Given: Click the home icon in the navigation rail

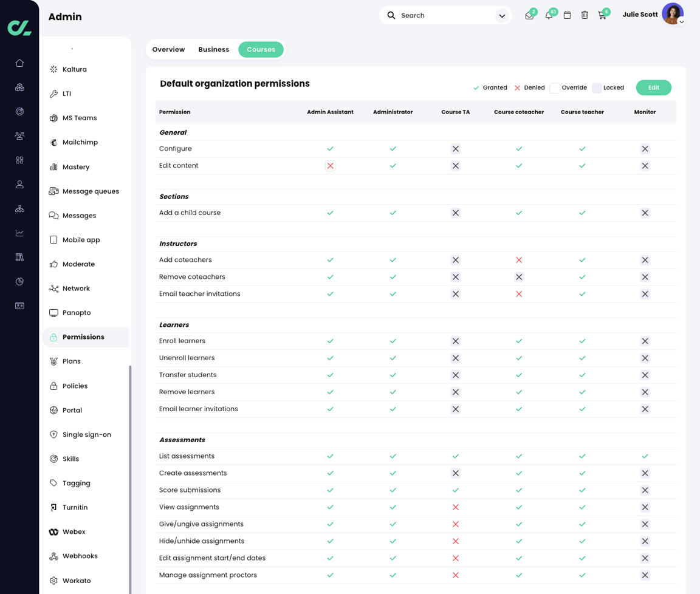Looking at the screenshot, I should click(x=19, y=63).
